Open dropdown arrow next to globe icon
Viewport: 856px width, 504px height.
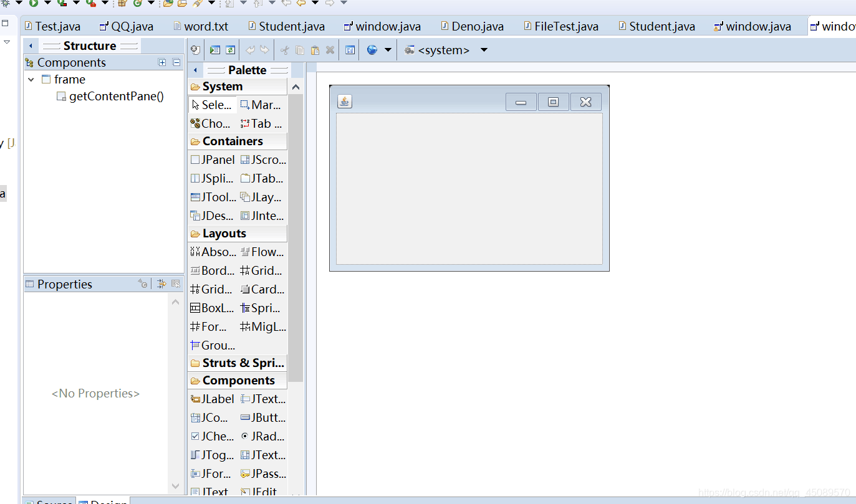[x=387, y=50]
